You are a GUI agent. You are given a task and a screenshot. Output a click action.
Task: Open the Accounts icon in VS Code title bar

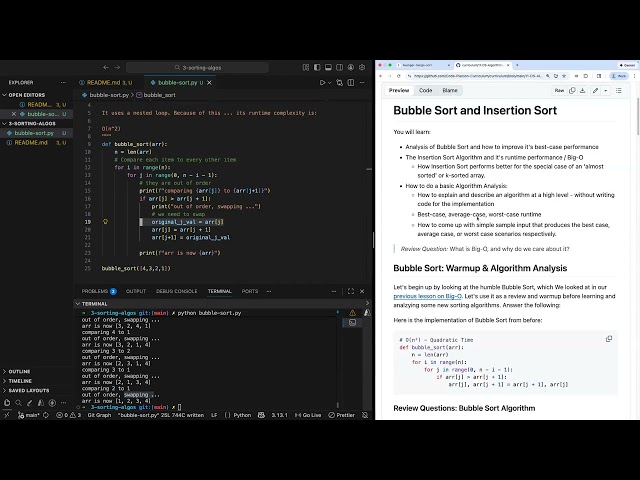[x=351, y=67]
